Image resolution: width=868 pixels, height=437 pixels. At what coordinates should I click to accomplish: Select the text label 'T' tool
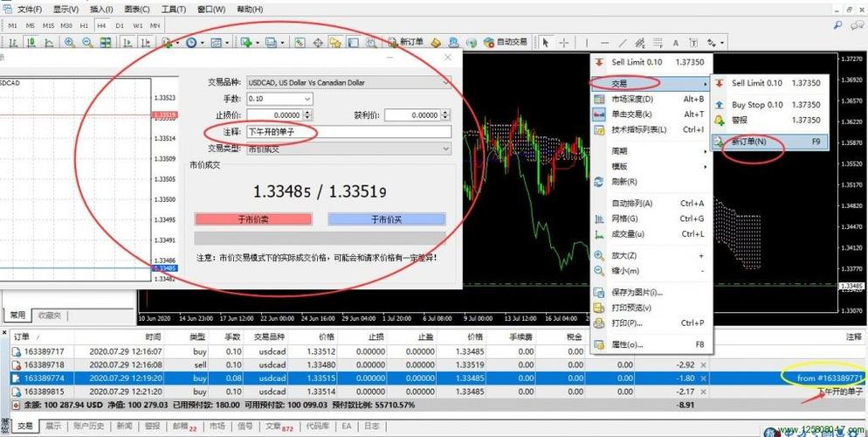693,43
